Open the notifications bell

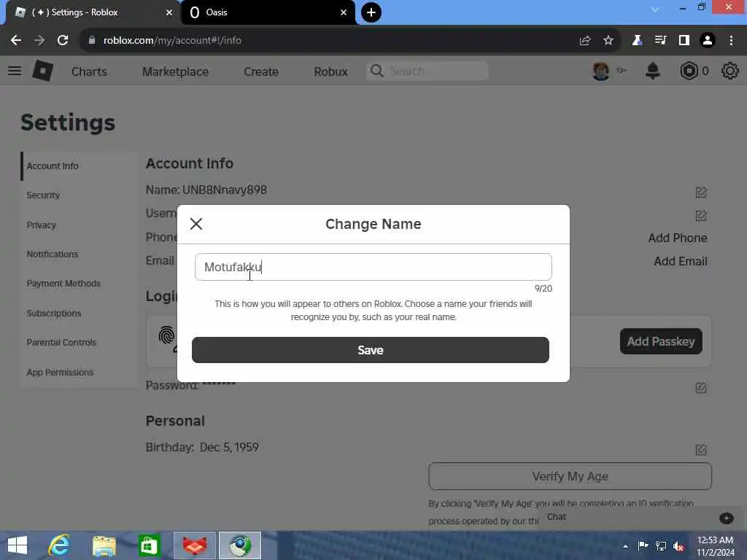653,71
